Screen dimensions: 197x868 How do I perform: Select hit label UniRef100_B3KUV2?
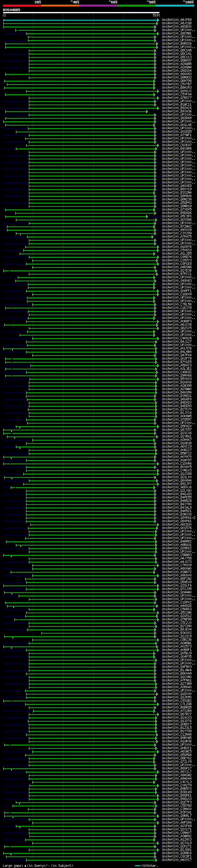tap(177, 633)
